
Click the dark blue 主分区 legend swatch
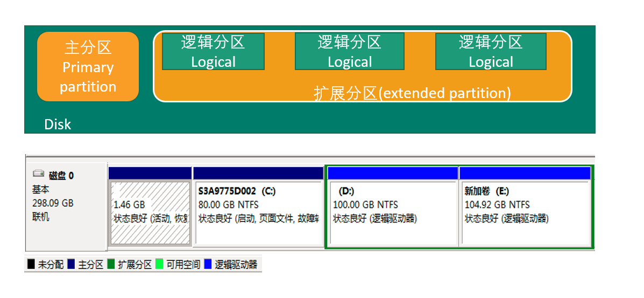pos(71,264)
